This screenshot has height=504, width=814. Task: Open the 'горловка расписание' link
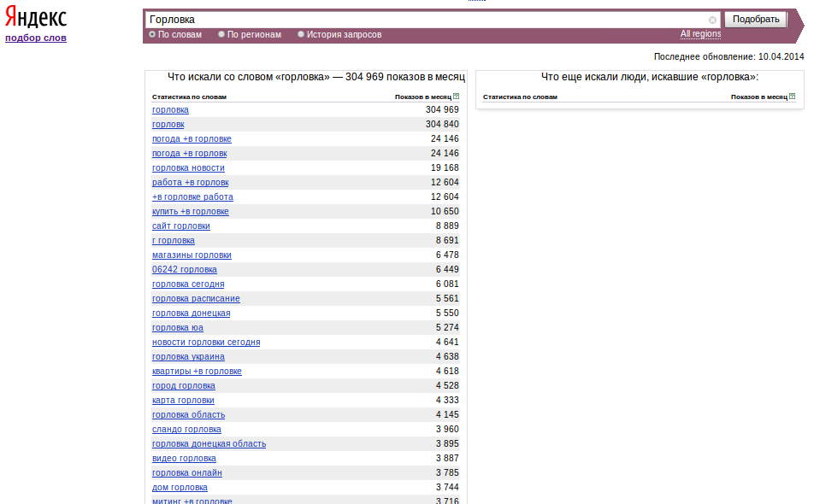196,299
